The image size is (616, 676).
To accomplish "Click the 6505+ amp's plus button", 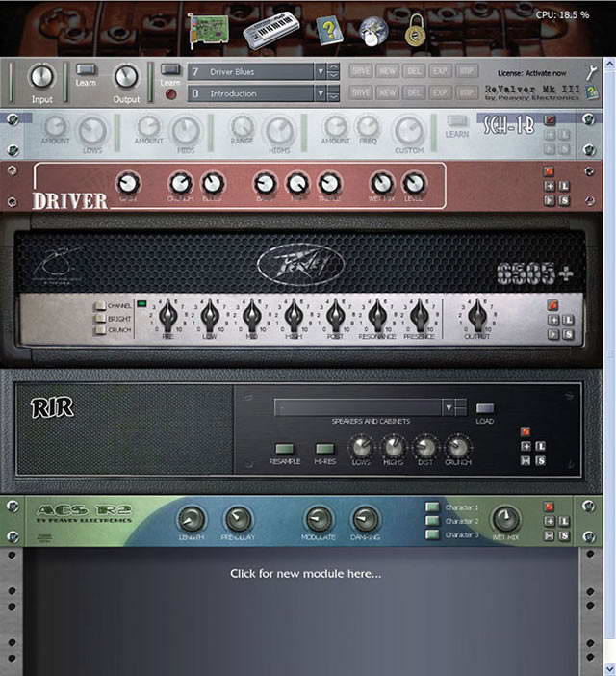I will point(553,321).
